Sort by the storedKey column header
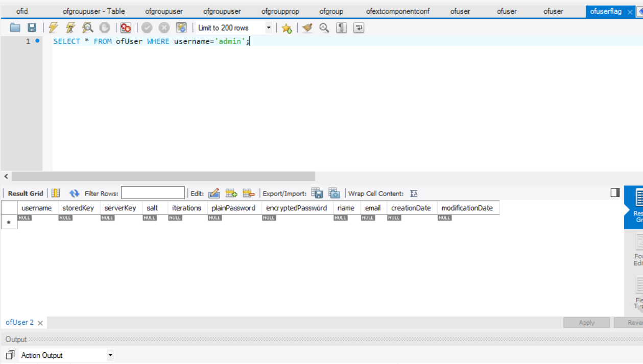 78,208
